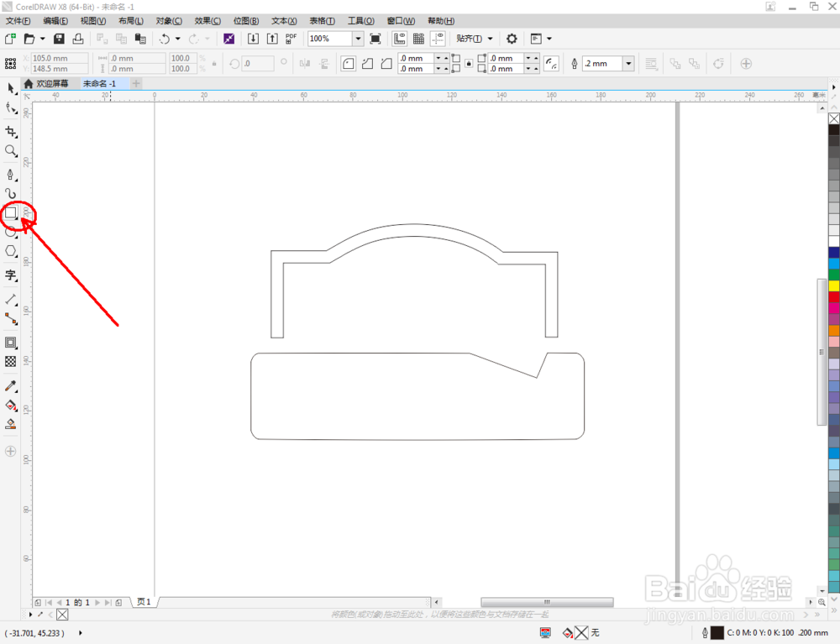Click the Publish to PDF icon
Screen dimensions: 840x644
pyautogui.click(x=291, y=39)
